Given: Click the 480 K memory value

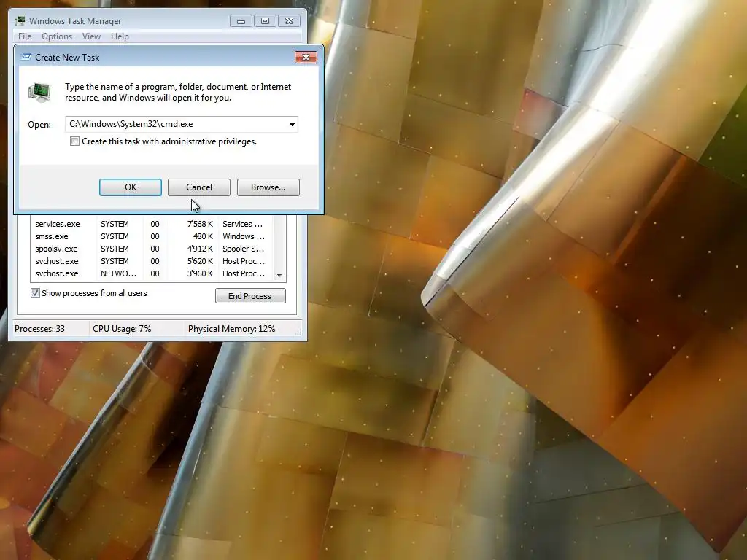Looking at the screenshot, I should pyautogui.click(x=203, y=236).
